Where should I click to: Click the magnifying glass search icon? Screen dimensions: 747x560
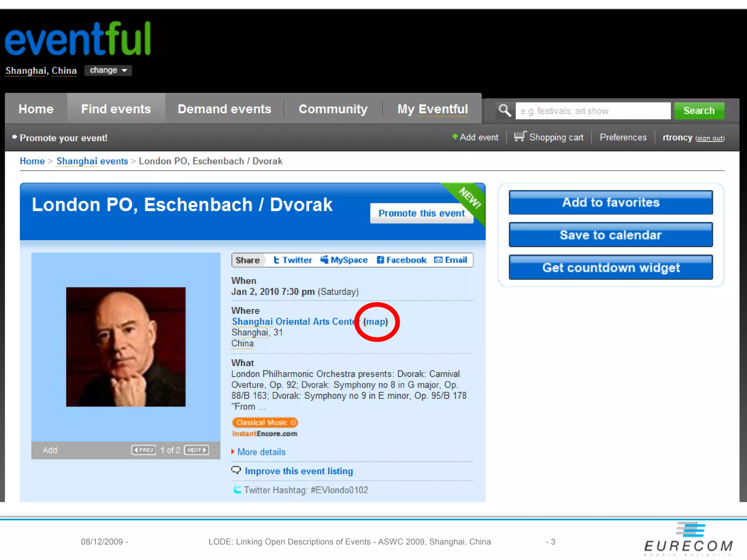[x=505, y=110]
